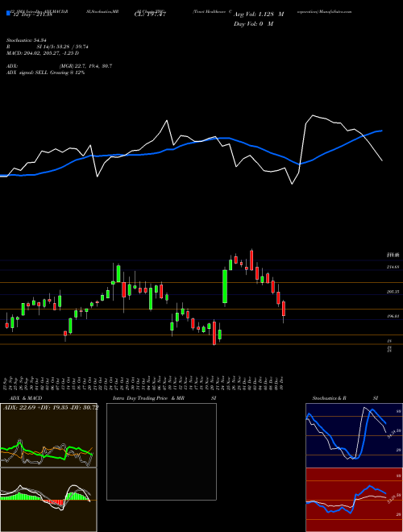Click the Day Vol: 0 M text
403x532 pixels.
[253, 23]
